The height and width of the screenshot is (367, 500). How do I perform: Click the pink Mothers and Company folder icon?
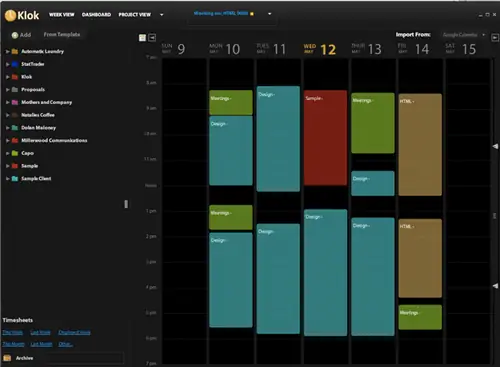point(15,102)
